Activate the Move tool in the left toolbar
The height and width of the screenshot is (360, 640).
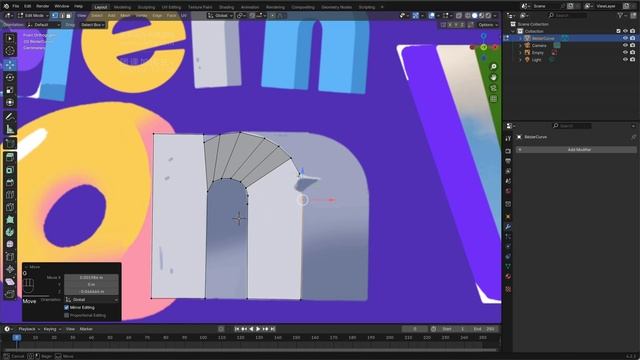tap(10, 64)
